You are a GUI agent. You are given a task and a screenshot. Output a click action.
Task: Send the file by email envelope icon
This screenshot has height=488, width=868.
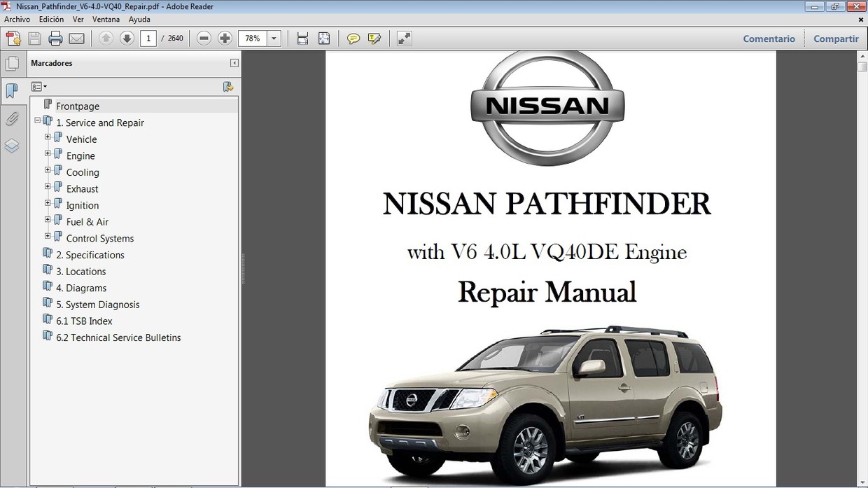point(77,39)
